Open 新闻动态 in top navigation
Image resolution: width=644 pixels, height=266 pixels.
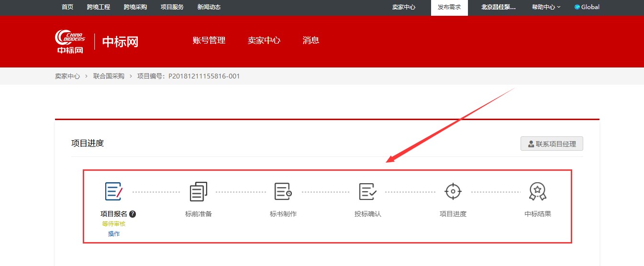(209, 7)
